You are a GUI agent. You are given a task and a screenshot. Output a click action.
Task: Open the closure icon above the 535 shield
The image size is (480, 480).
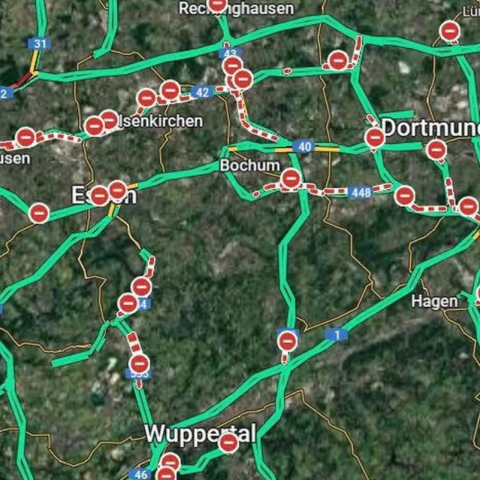pos(139,364)
